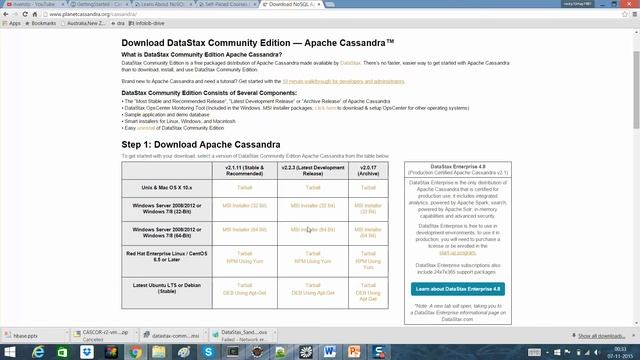Open File Explorer from taskbar
Viewport: 640px width, 360px height.
point(159,352)
